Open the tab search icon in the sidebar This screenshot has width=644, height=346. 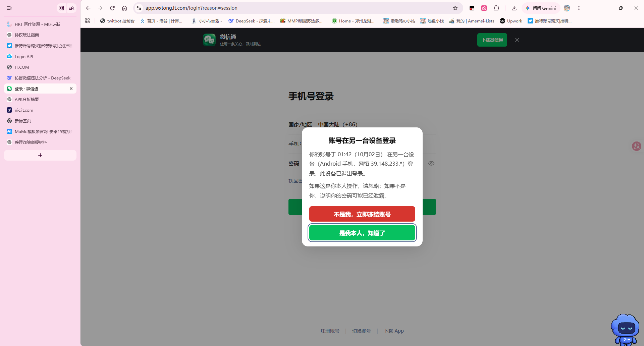(72, 8)
